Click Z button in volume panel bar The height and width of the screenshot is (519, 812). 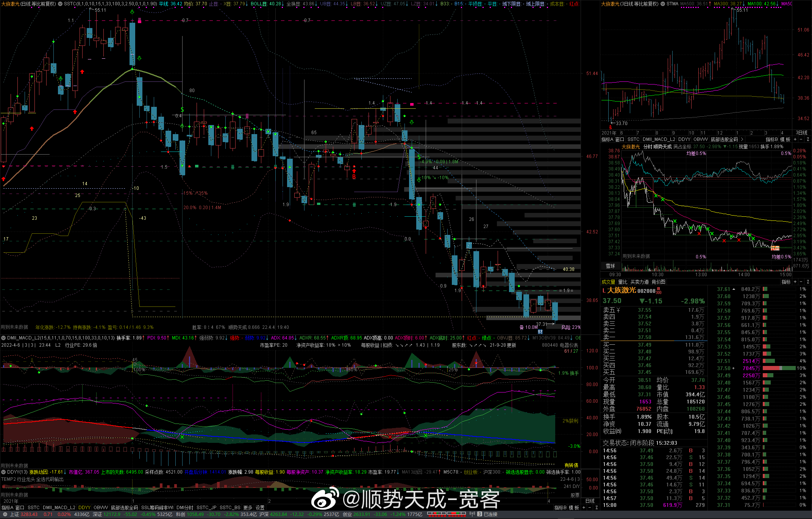click(x=807, y=282)
